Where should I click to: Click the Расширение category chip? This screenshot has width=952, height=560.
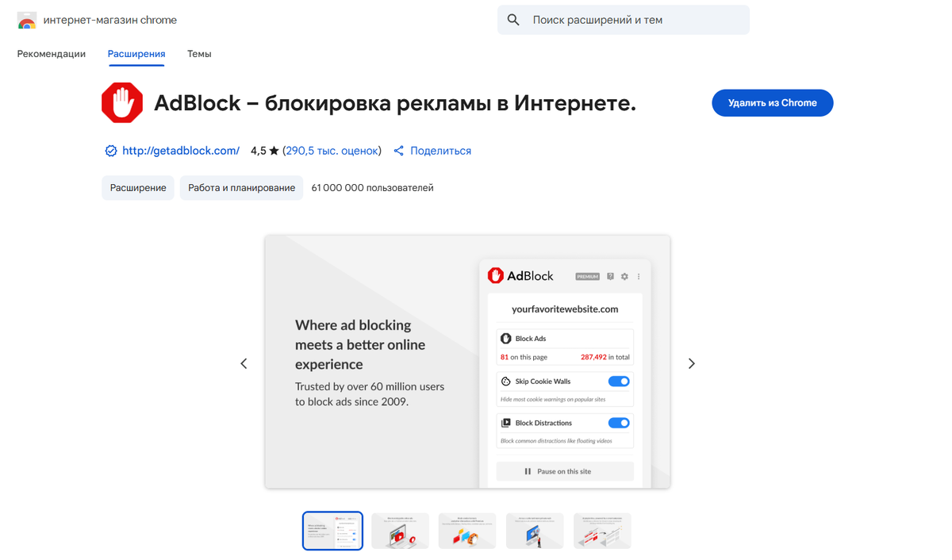tap(138, 188)
